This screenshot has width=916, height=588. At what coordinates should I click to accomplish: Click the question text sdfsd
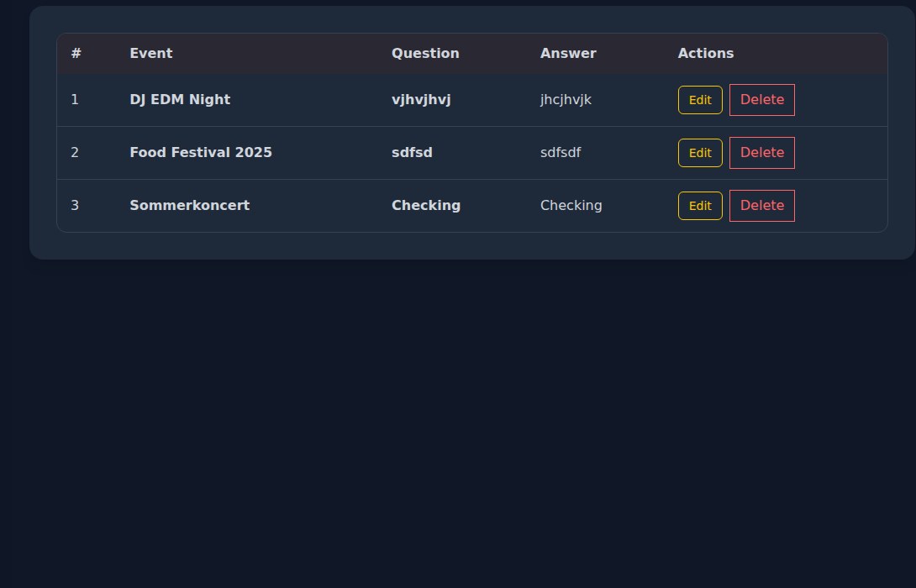tap(412, 152)
